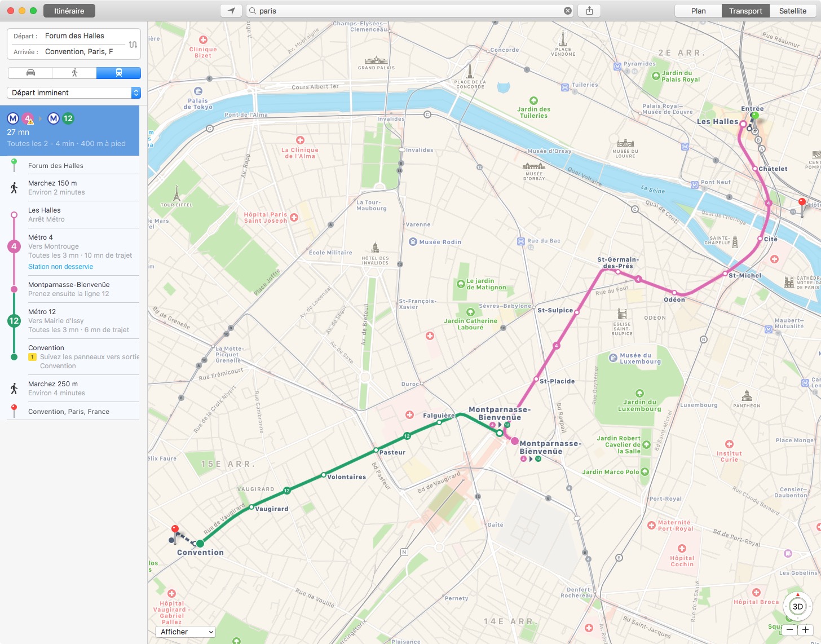Zoom out with the minus button
Viewport: 821px width, 644px height.
790,630
